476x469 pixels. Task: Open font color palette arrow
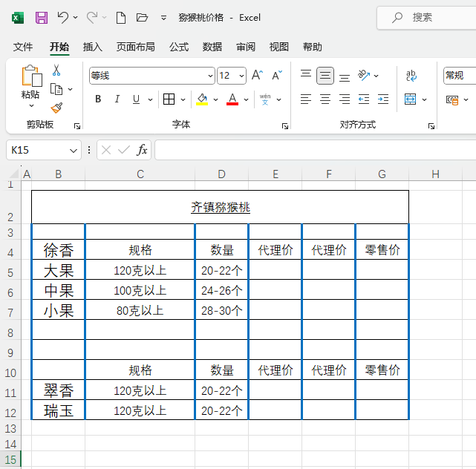247,99
